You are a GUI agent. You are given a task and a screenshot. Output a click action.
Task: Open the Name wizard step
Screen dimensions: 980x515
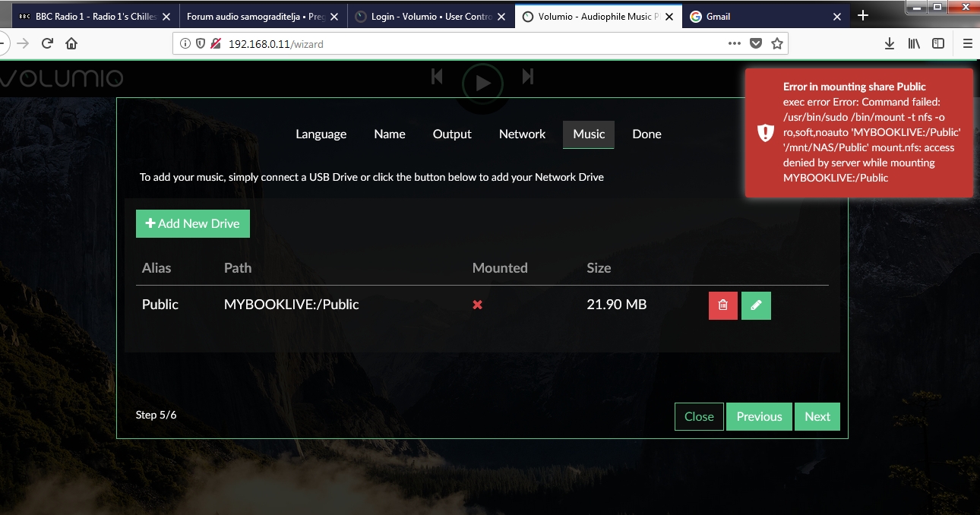[x=390, y=134]
